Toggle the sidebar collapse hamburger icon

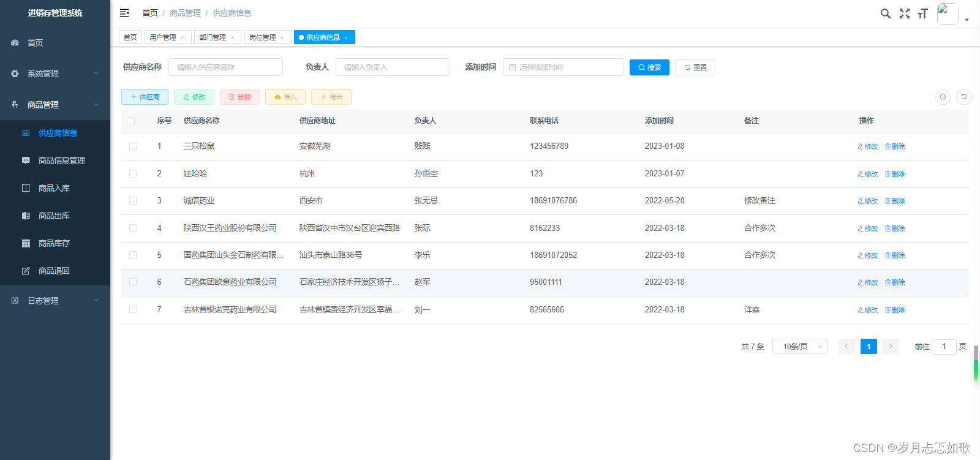pos(124,13)
